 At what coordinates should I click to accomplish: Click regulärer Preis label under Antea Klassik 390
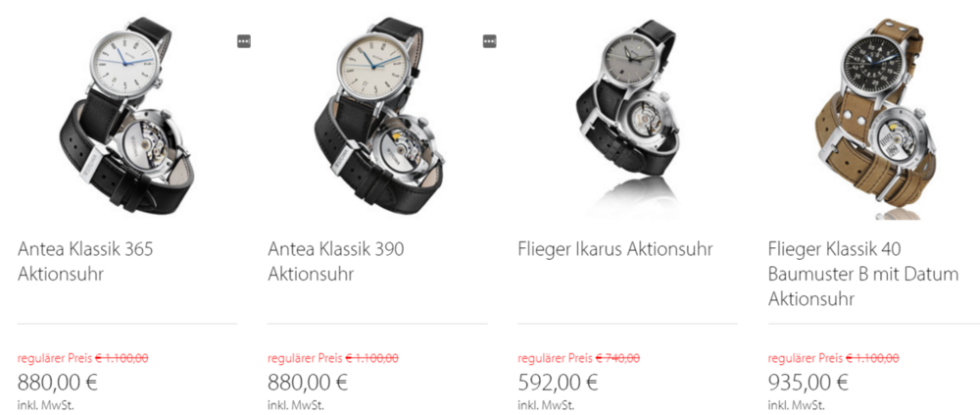(305, 358)
